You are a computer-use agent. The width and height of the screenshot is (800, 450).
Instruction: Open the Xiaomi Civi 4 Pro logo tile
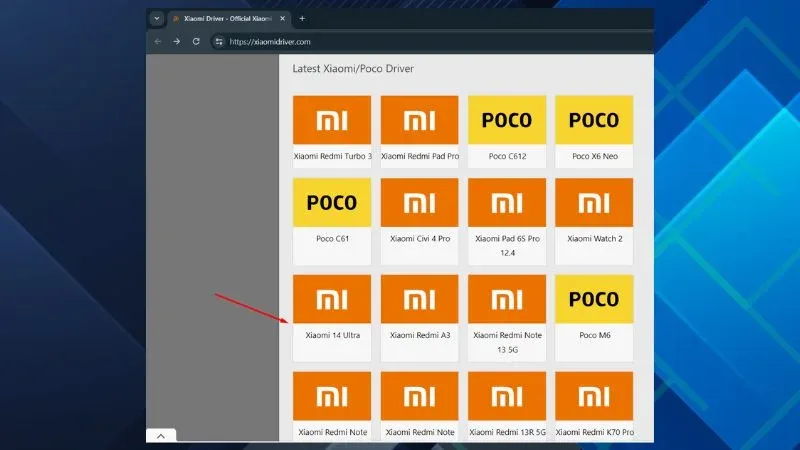coord(419,203)
